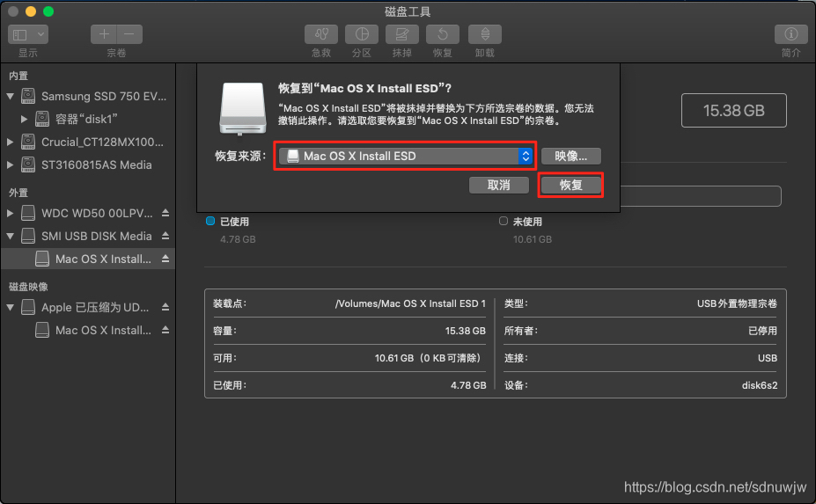Viewport: 816px width, 504px height.
Task: Expand the 容器 "disk1" container
Action: click(24, 119)
